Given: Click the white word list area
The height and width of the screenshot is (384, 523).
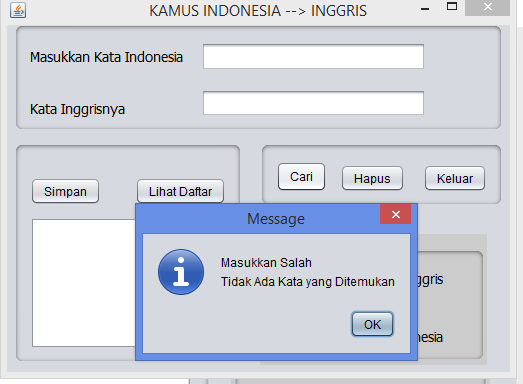Looking at the screenshot, I should tap(84, 283).
